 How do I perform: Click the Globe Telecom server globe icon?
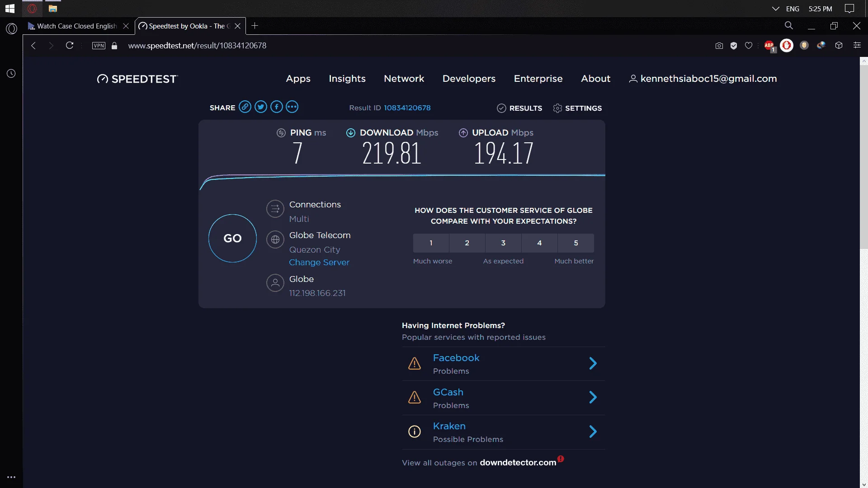click(x=275, y=239)
